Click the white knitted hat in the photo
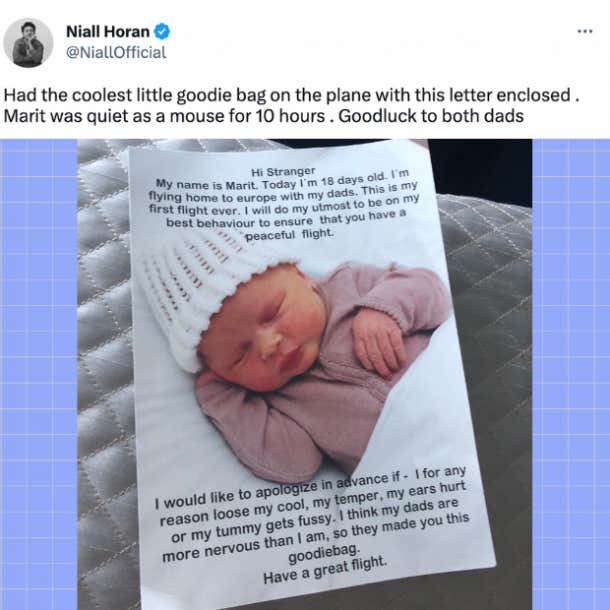Screen dimensions: 610x610 point(202,290)
